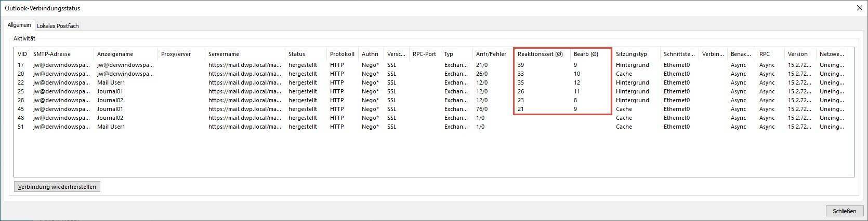Click the Anfr/Fehler column header
Screen dimensions: 868x221
491,54
